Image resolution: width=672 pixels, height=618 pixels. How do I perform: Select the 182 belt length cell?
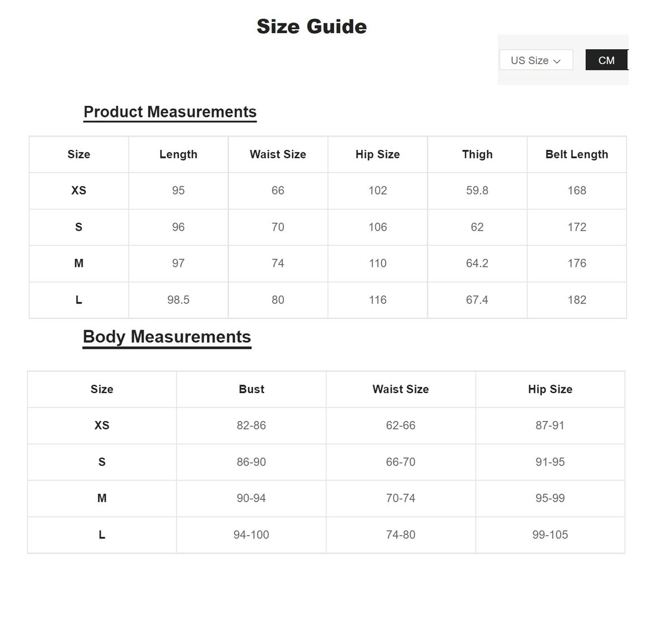coord(577,300)
